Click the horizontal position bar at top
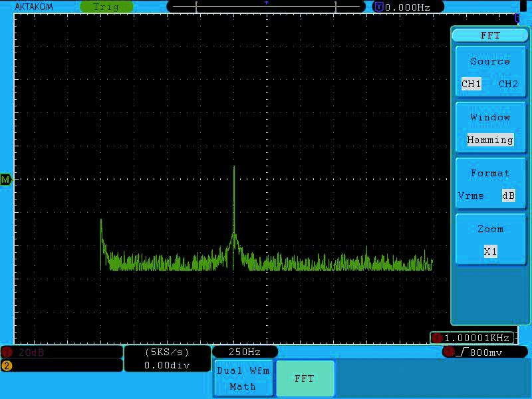The width and height of the screenshot is (532, 399). tap(265, 7)
